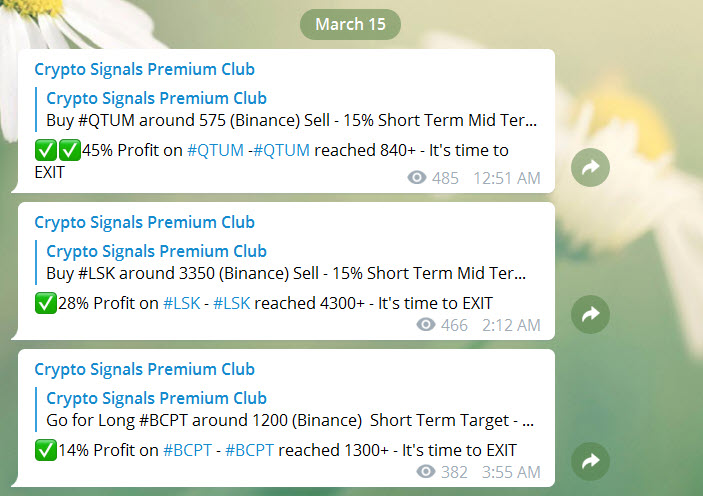Open sender name above the QTUM message
The image size is (703, 496).
[144, 70]
